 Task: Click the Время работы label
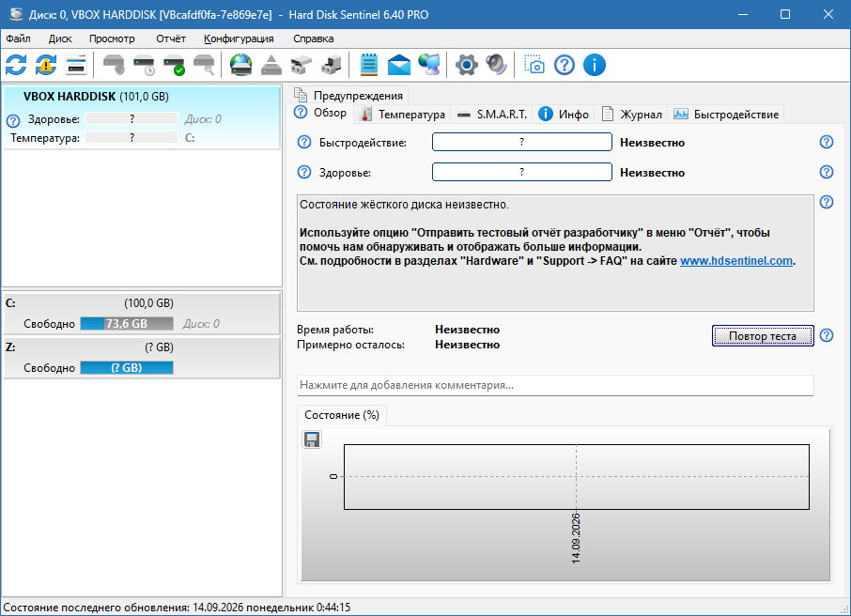[x=335, y=330]
